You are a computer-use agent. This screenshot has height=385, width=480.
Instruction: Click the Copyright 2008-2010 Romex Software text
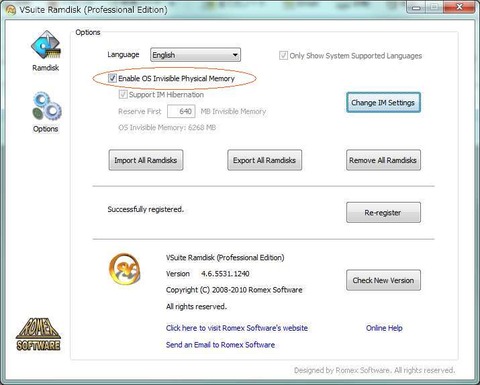234,290
